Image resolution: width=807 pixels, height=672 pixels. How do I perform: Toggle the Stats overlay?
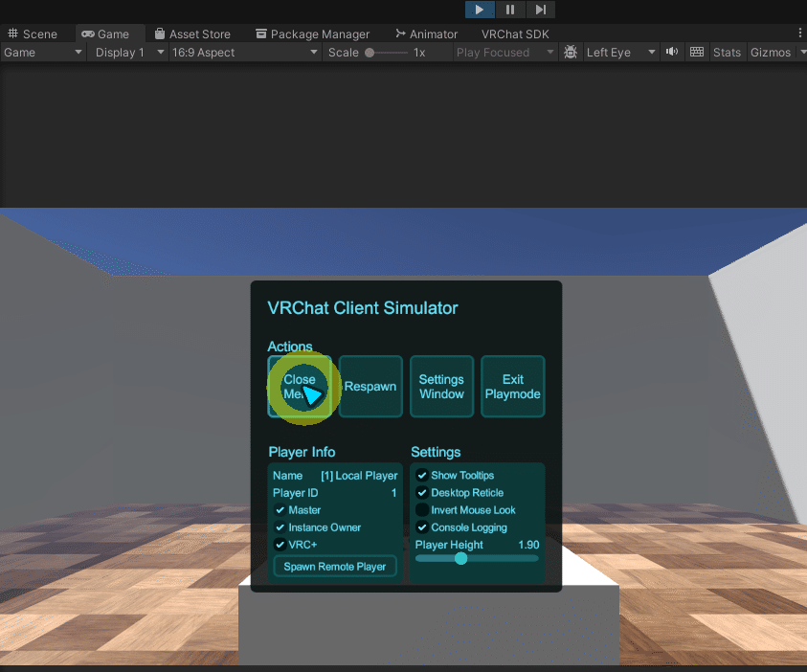[727, 53]
